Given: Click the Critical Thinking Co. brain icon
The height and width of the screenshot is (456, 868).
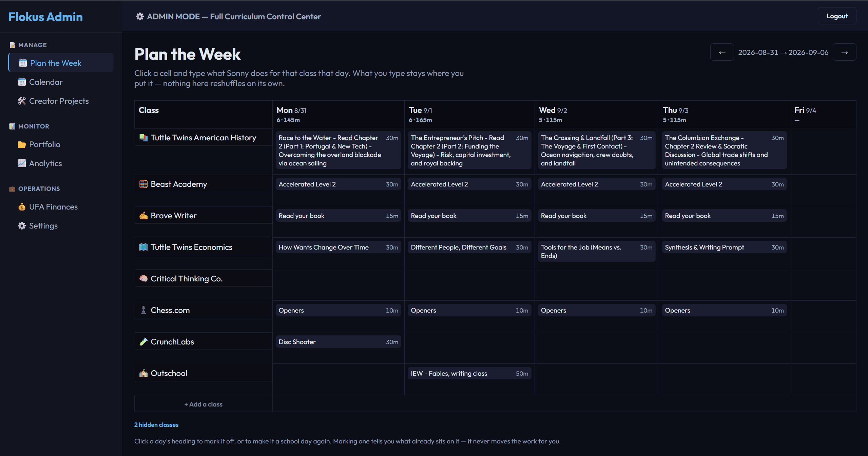Looking at the screenshot, I should 143,278.
